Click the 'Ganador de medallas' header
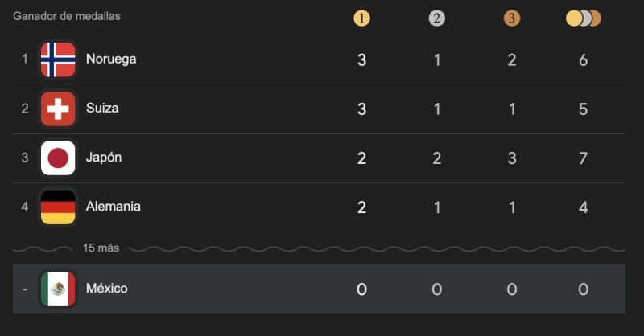 (68, 16)
